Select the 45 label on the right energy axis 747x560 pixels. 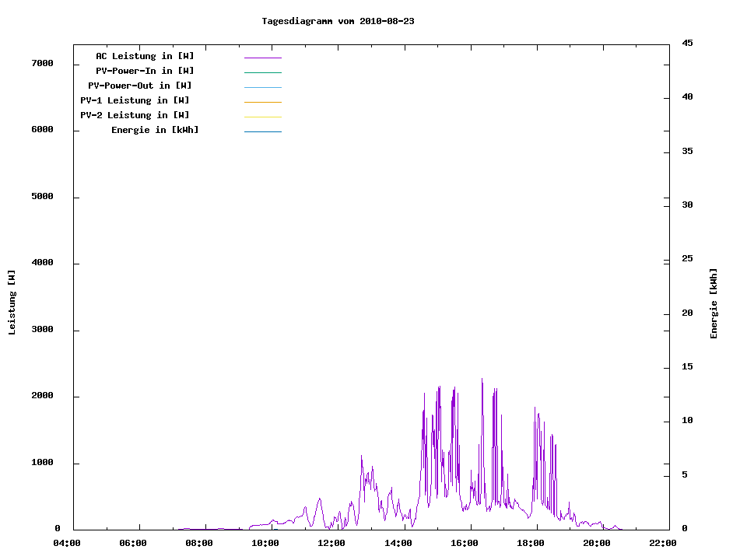tap(687, 43)
